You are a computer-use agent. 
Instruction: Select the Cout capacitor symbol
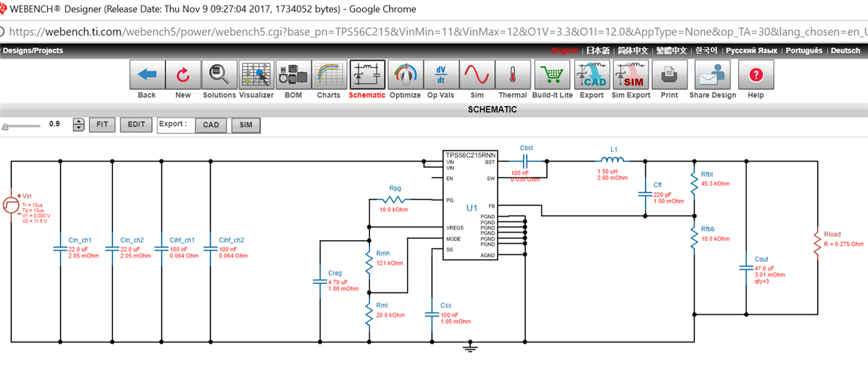[x=747, y=268]
